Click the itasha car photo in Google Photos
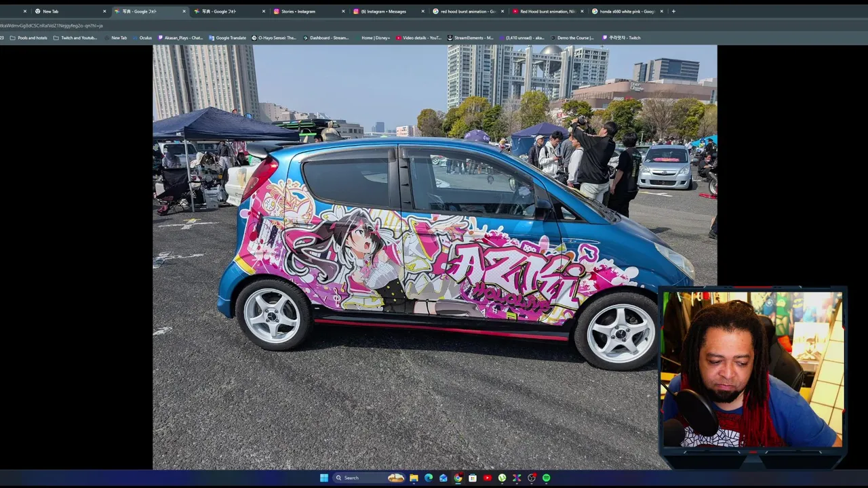Viewport: 868px width, 488px height. tap(435, 257)
